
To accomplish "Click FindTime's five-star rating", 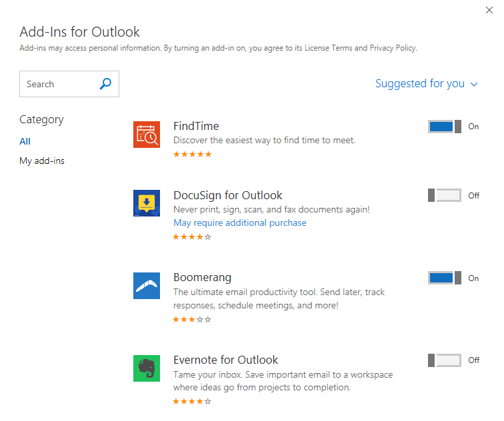I will coord(192,154).
